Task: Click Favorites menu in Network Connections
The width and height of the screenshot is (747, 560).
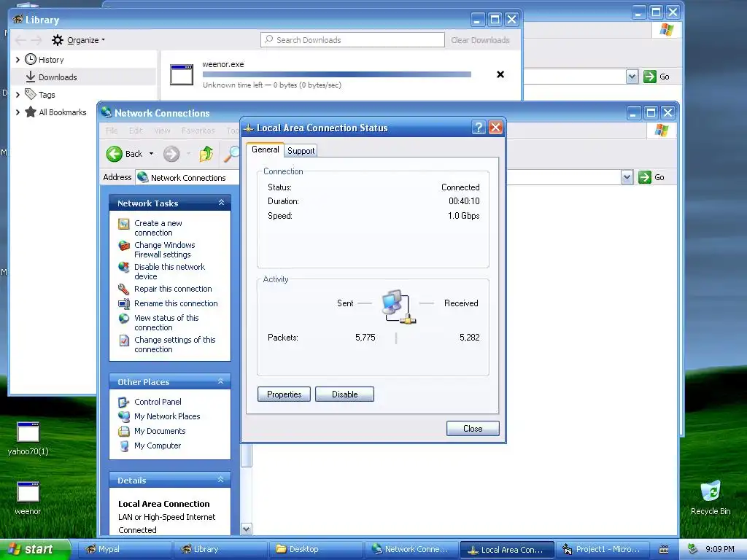Action: click(198, 131)
